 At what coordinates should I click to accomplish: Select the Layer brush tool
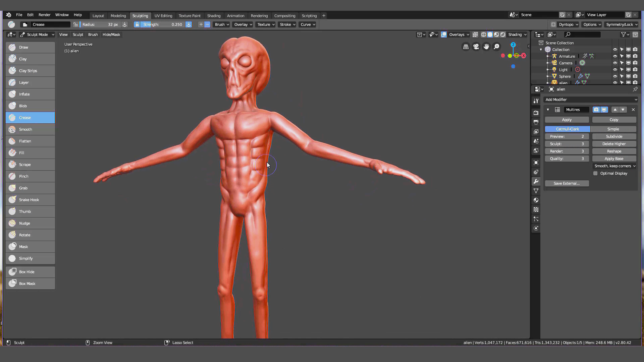tap(30, 82)
